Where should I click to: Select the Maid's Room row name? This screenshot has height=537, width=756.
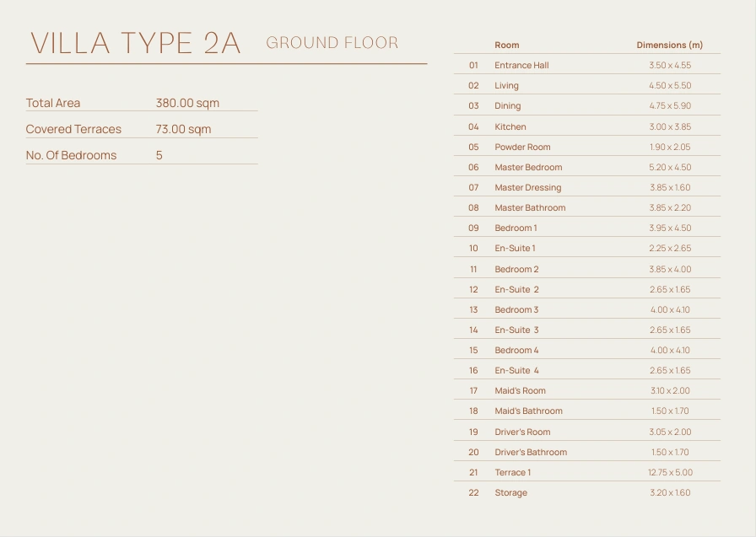tap(521, 390)
